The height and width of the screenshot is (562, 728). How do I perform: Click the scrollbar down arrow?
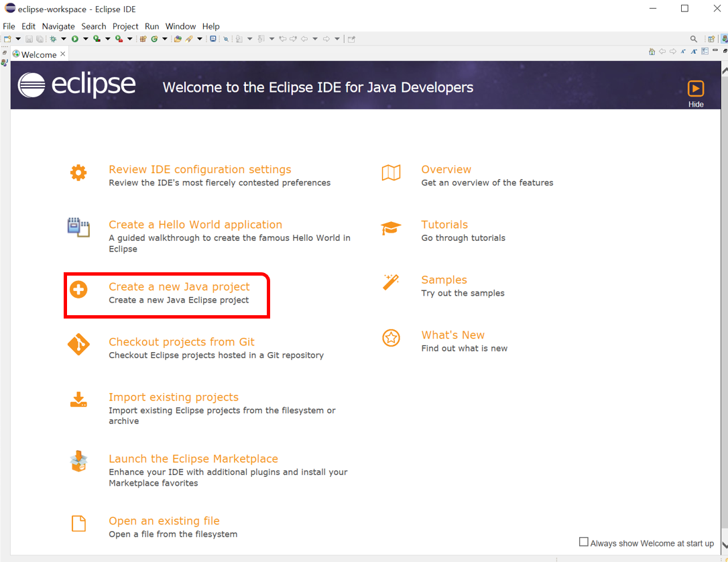tap(724, 546)
